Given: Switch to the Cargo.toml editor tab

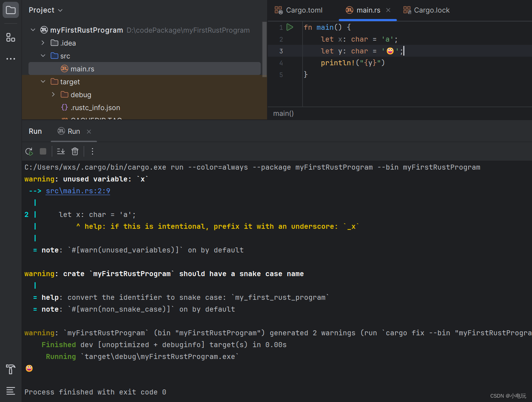Looking at the screenshot, I should pos(299,10).
